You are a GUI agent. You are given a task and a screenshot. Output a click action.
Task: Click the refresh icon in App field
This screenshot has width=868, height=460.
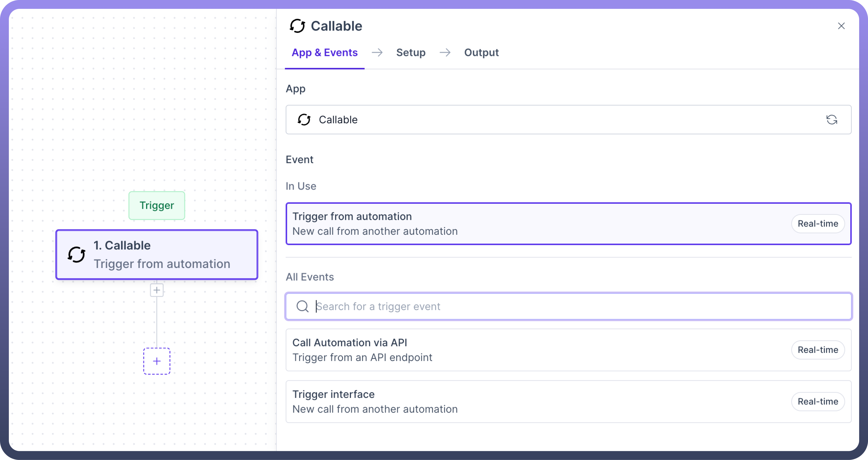pyautogui.click(x=832, y=120)
